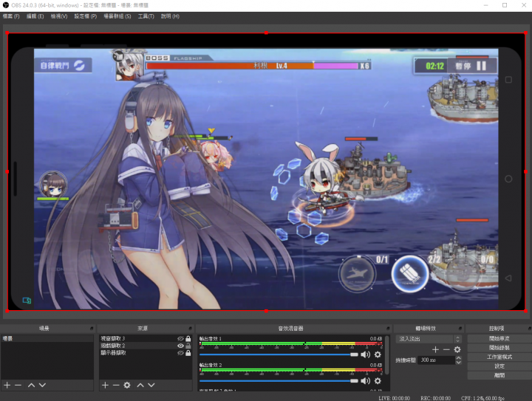Undock the 轉場特效 panel with its float icon
The width and height of the screenshot is (532, 401).
click(x=460, y=329)
